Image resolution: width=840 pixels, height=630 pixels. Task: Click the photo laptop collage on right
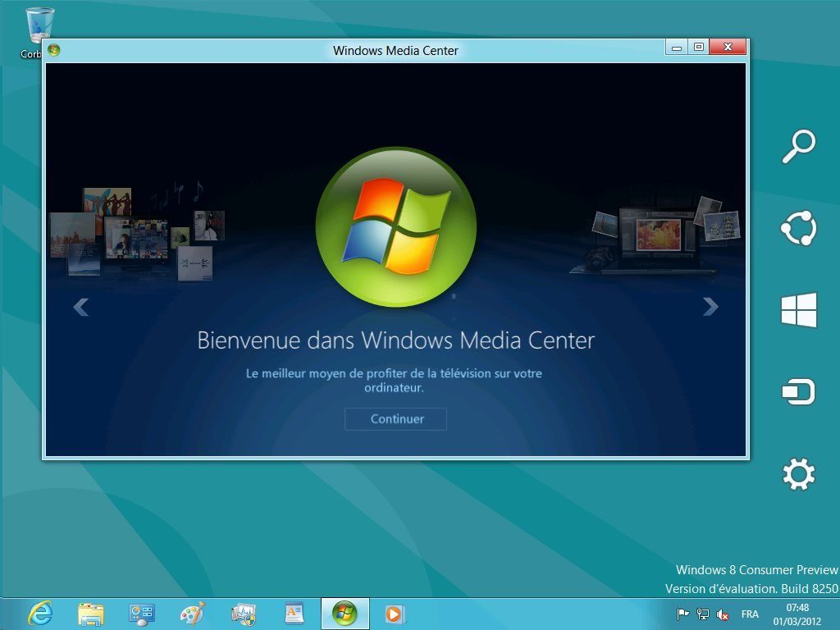655,235
